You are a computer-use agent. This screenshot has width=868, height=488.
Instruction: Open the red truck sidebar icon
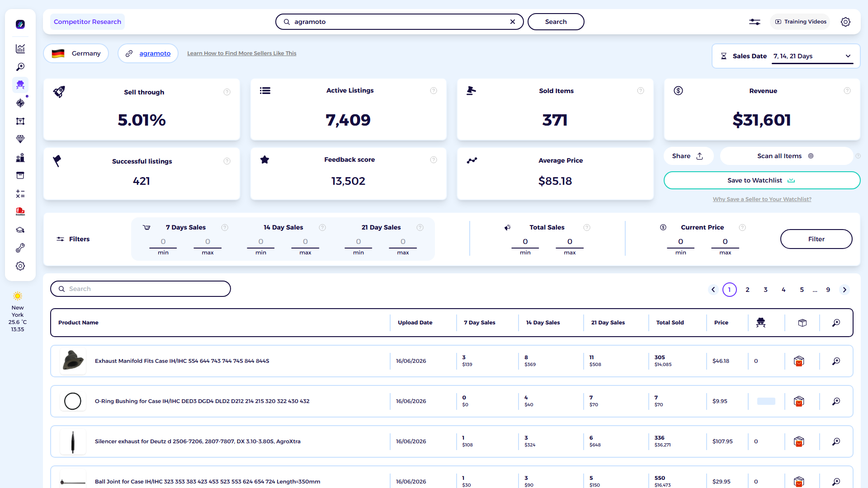(x=20, y=211)
